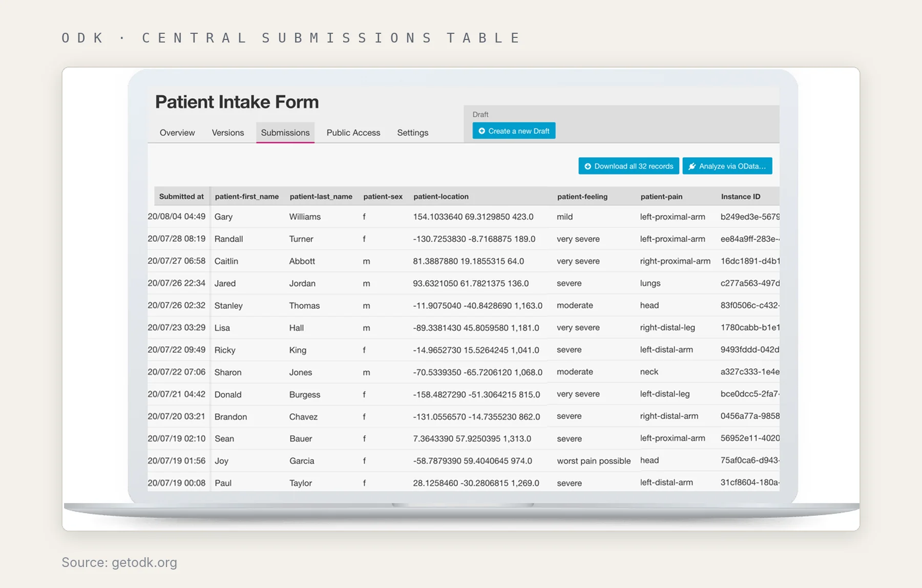Click the feeling value mild
922x588 pixels.
coord(565,217)
